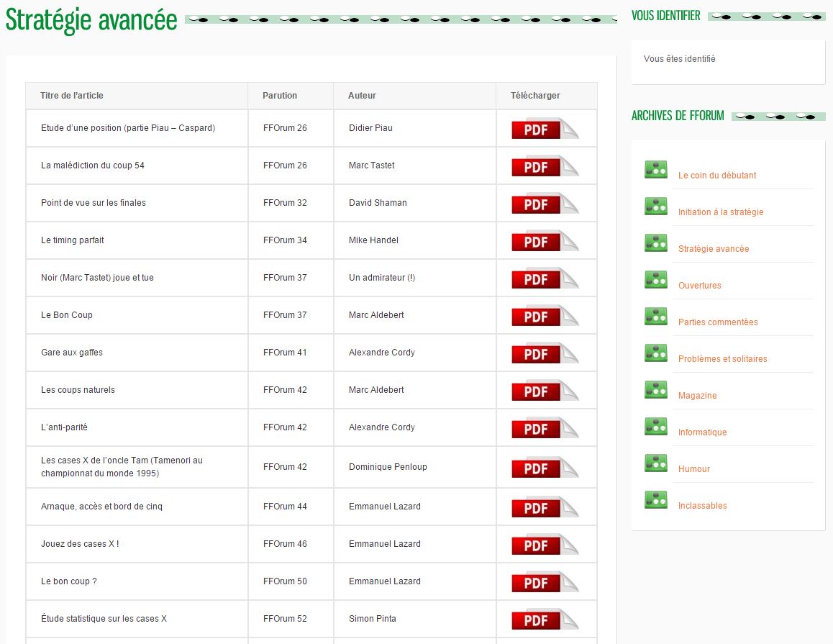Open the Parties commentées category
833x644 pixels.
(x=717, y=322)
